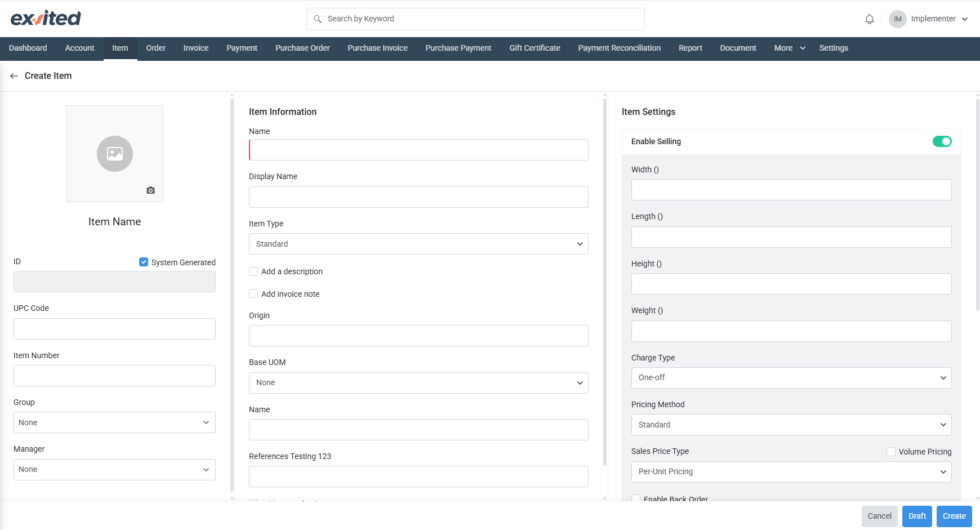Open Manager dropdown
980x530 pixels.
[114, 470]
